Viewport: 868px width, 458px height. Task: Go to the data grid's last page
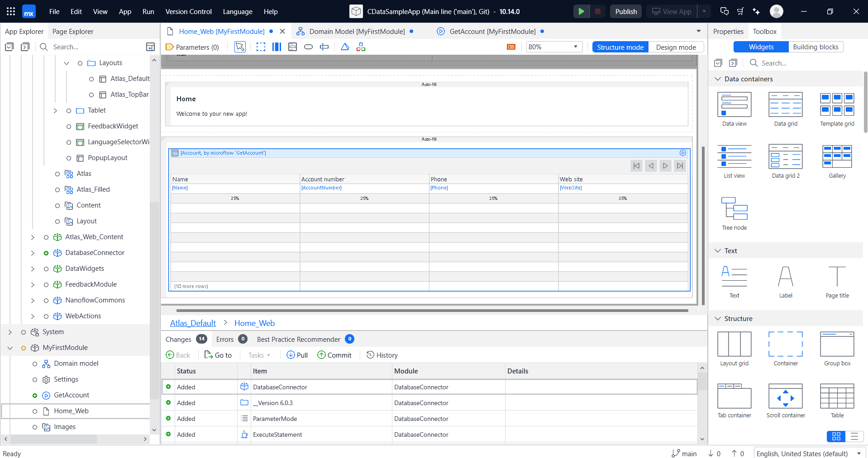coord(680,166)
